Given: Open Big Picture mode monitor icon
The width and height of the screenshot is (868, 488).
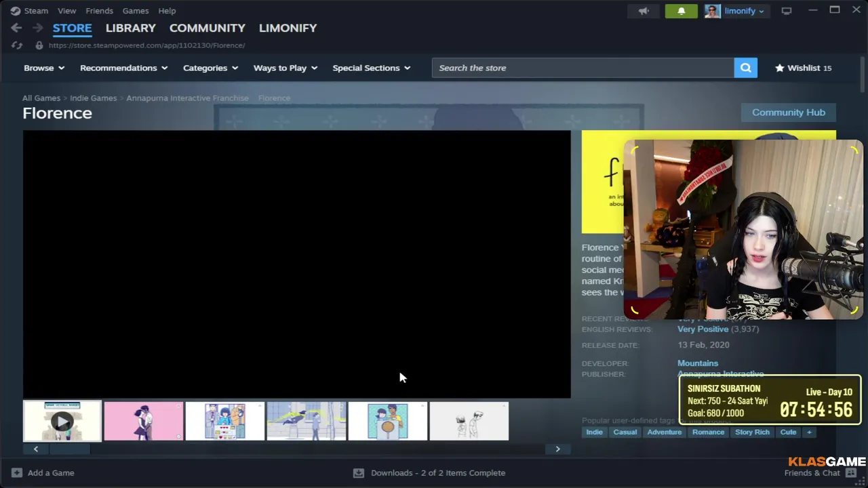Looking at the screenshot, I should (x=787, y=11).
